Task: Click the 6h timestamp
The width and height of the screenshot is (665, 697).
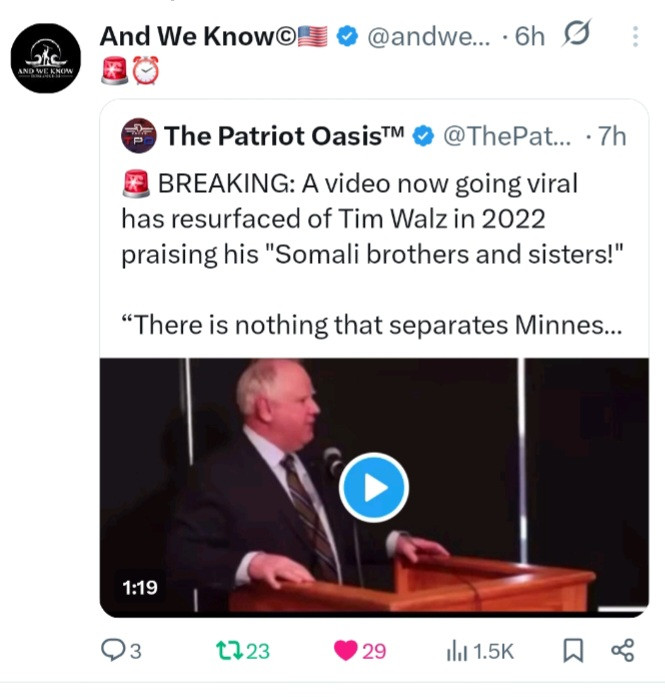Action: pyautogui.click(x=529, y=36)
